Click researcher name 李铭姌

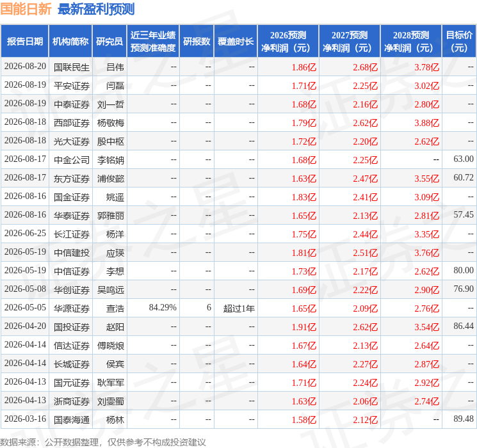point(110,160)
